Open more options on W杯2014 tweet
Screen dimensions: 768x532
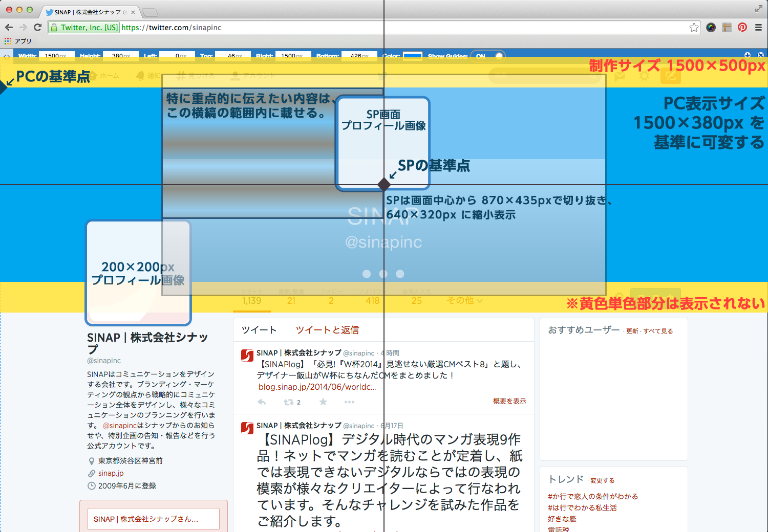[x=349, y=402]
